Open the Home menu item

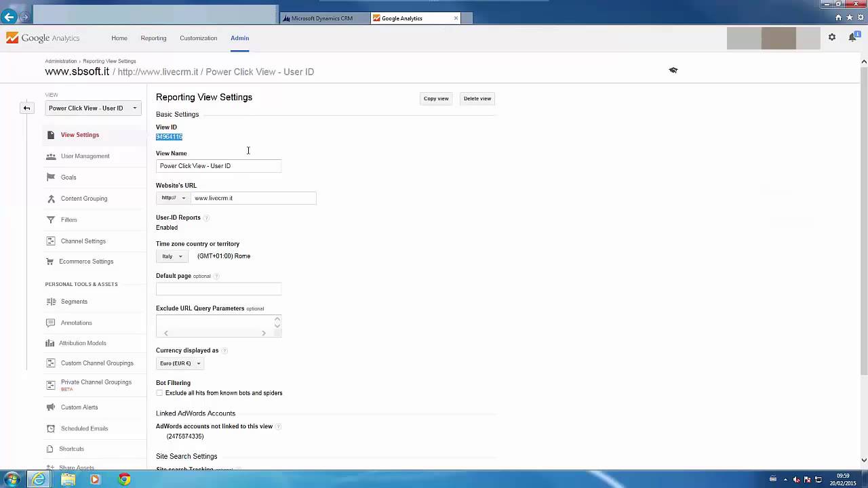pos(119,38)
